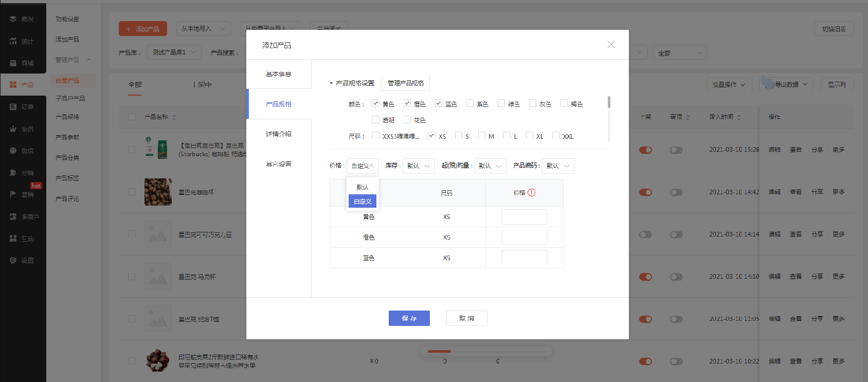Screen dimensions: 868x382
Task: Open the 互动 interaction sidebar icon
Action: pos(13,239)
